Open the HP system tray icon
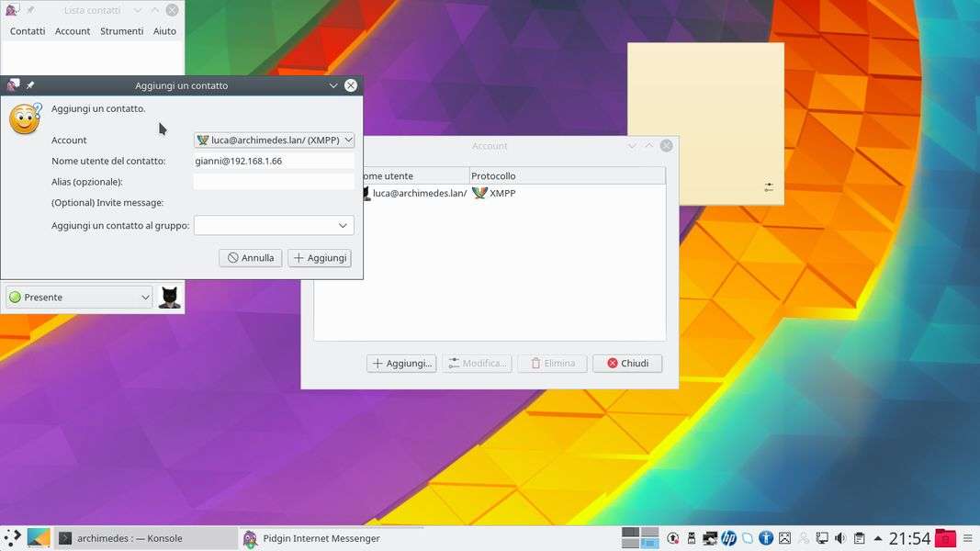This screenshot has height=551, width=980. (728, 538)
